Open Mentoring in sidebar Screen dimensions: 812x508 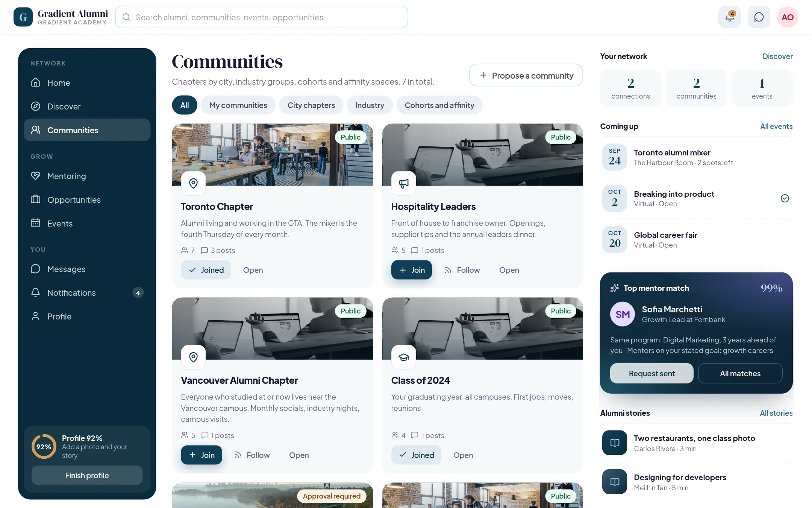click(x=87, y=176)
